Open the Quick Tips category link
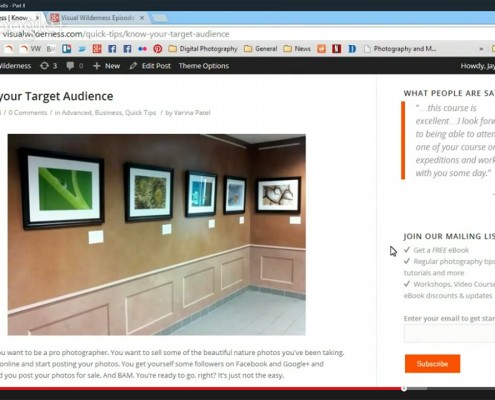The height and width of the screenshot is (400, 495). (140, 113)
